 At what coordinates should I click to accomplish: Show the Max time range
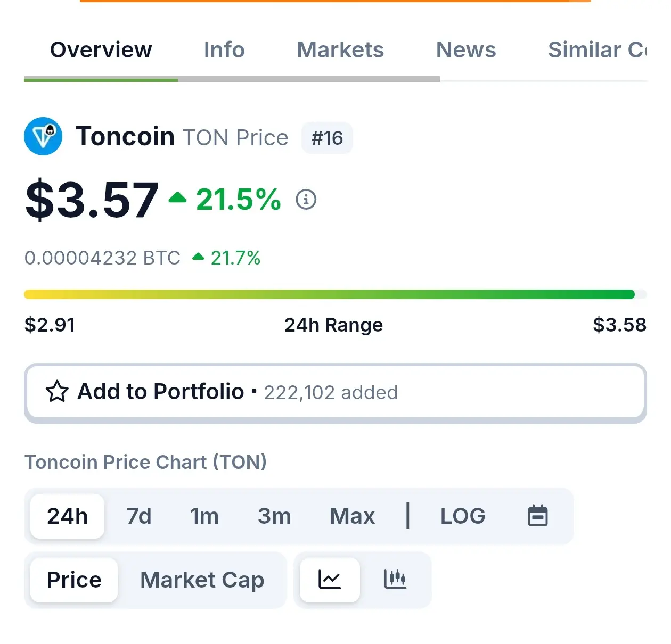coord(352,516)
